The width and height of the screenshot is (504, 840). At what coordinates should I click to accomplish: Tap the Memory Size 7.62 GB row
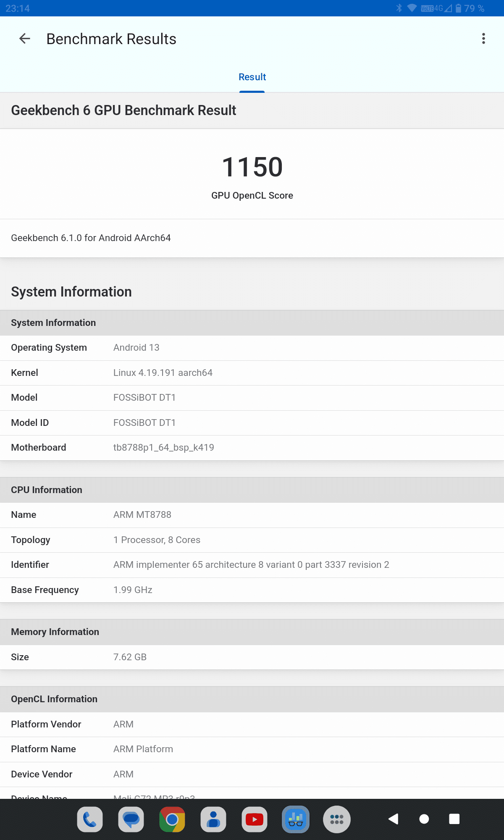tap(252, 657)
